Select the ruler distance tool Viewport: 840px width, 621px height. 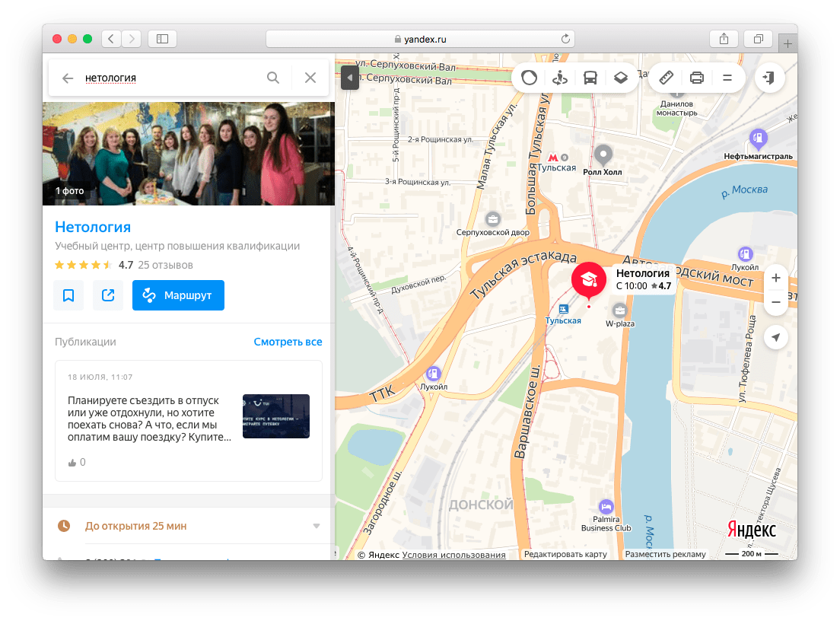point(666,78)
